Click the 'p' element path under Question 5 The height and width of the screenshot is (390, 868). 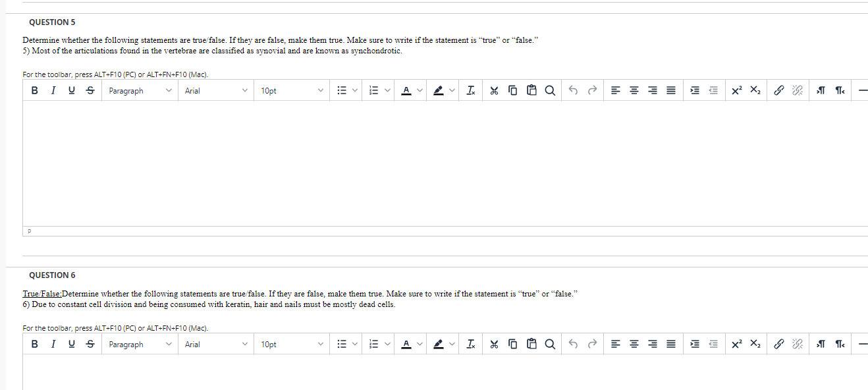[30, 231]
